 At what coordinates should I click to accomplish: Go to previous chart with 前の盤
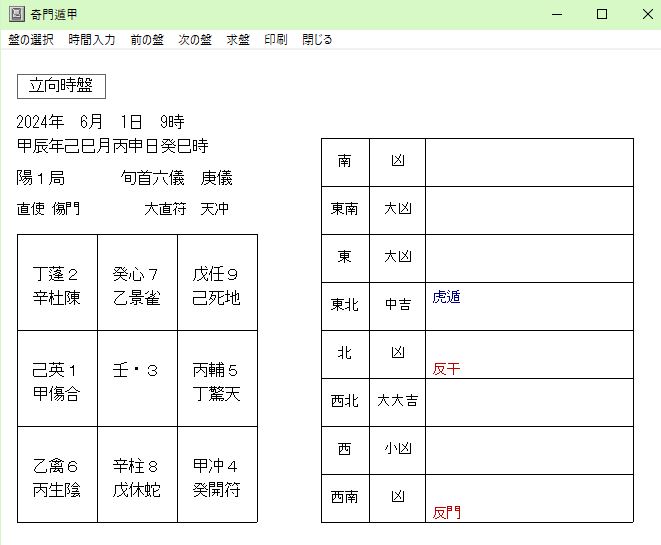click(146, 40)
